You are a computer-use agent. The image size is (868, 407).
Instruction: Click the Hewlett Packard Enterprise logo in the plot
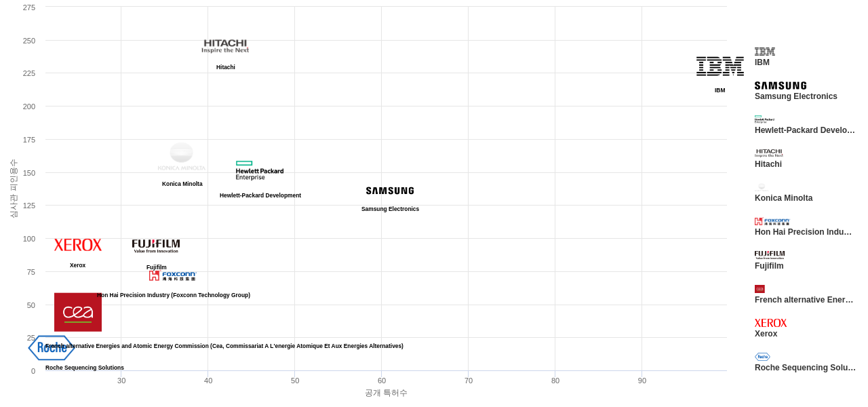click(260, 170)
